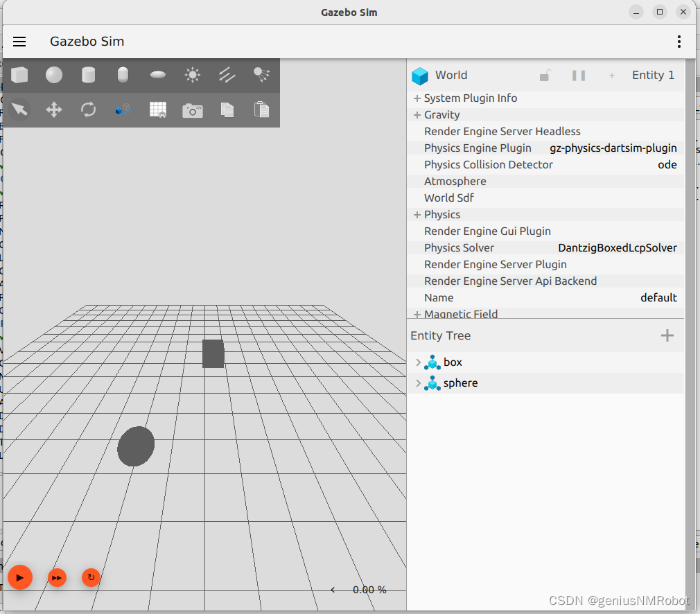
Task: Click the paste entity icon
Action: coord(261,109)
